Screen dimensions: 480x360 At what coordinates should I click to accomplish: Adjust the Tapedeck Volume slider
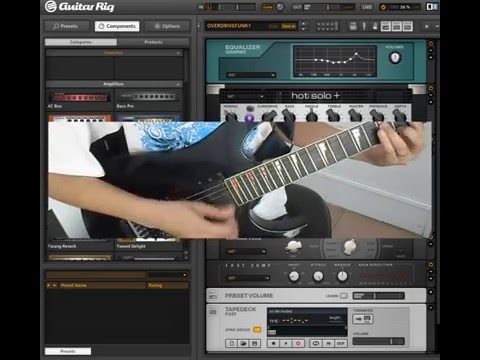(x=378, y=341)
